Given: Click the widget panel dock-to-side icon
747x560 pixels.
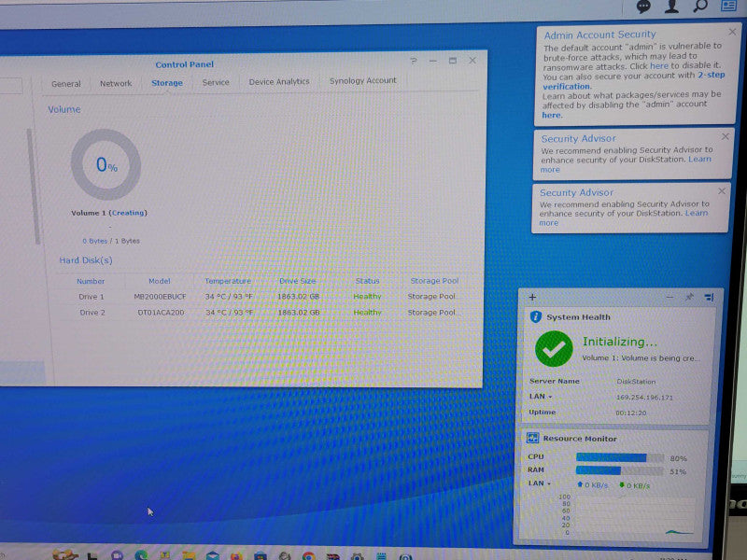Looking at the screenshot, I should point(710,298).
